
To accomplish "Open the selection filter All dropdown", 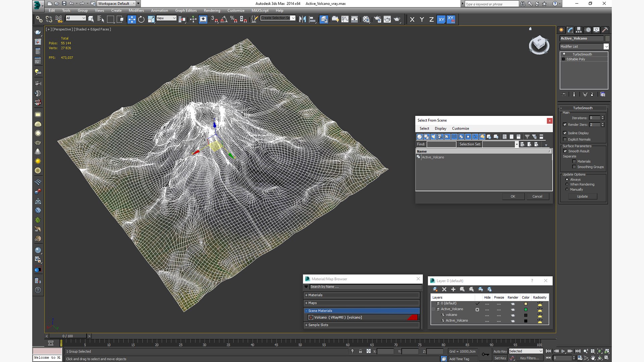I will click(76, 18).
